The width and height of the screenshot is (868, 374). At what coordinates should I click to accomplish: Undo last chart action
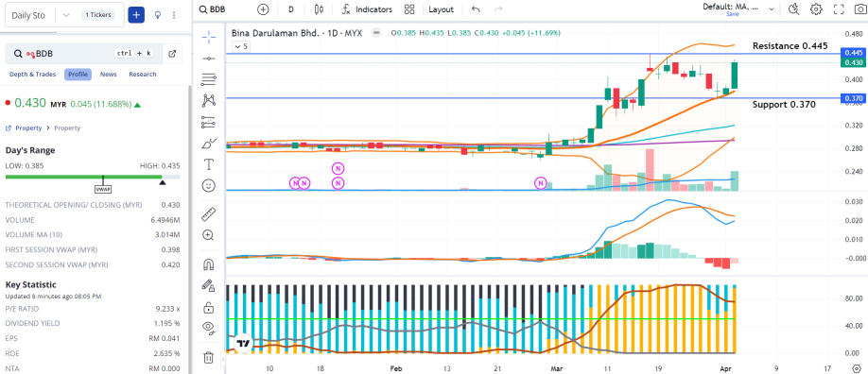pyautogui.click(x=476, y=9)
